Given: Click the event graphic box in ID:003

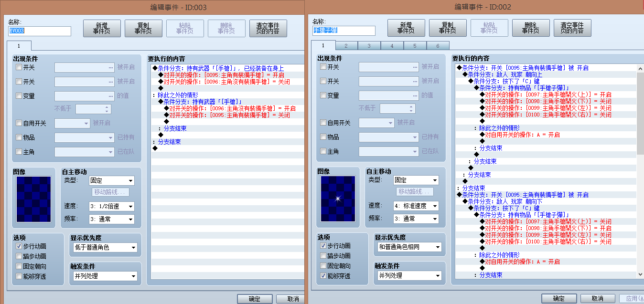Looking at the screenshot, I should pos(33,199).
